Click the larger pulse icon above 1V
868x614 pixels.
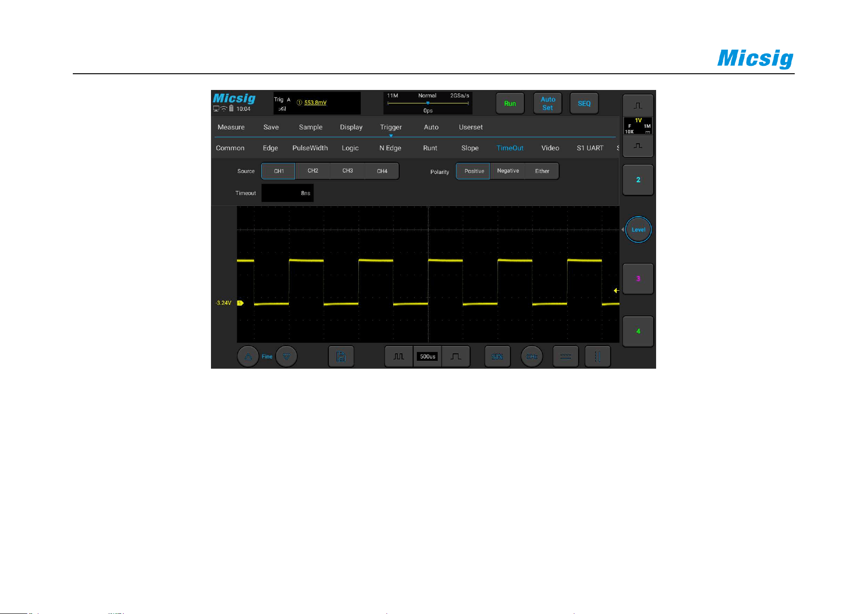point(638,106)
